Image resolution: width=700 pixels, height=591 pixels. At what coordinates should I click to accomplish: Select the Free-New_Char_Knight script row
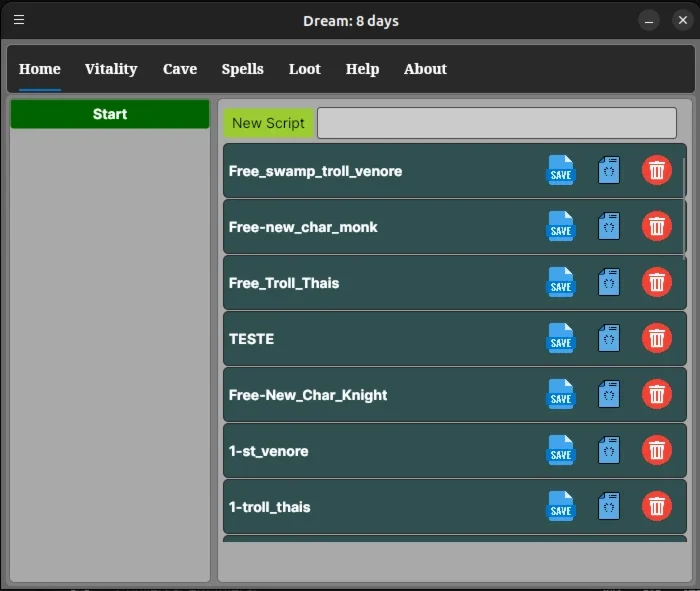(x=454, y=395)
